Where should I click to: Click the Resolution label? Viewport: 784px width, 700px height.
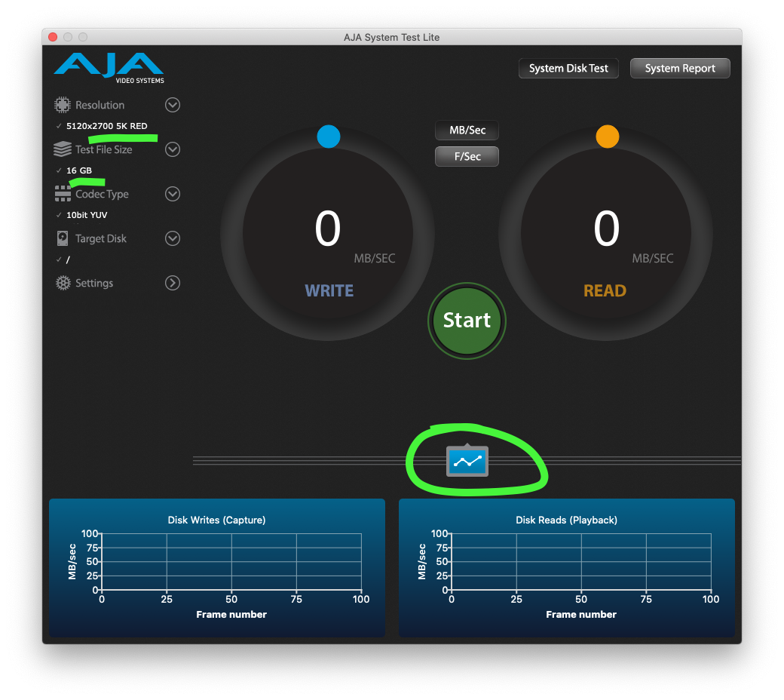pyautogui.click(x=100, y=105)
